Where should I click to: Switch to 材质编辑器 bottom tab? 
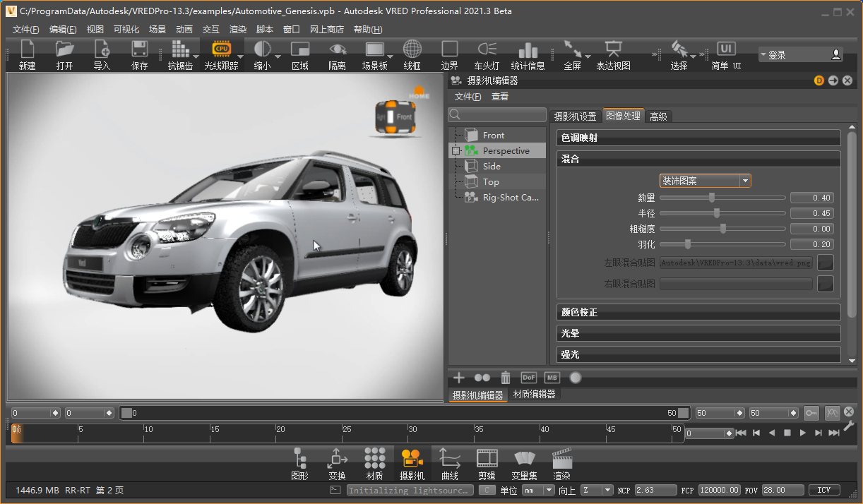point(535,394)
